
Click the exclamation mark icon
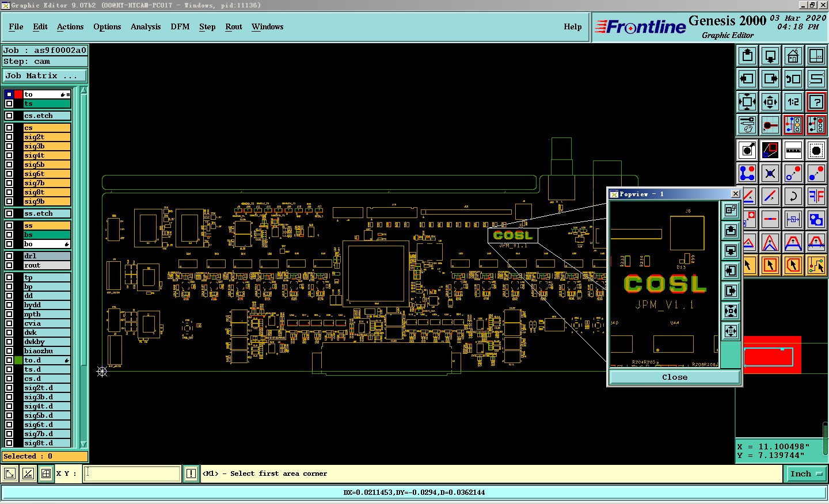[191, 474]
